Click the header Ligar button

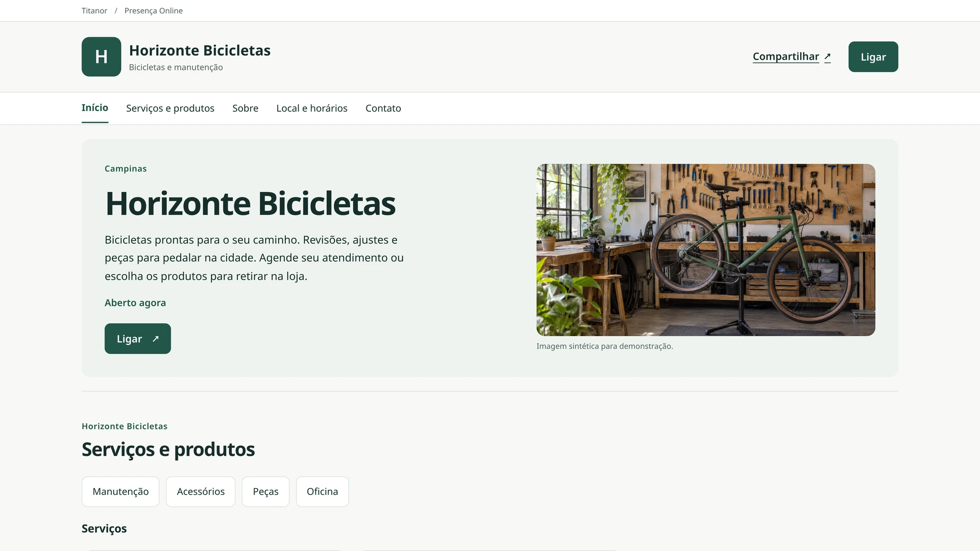tap(873, 57)
